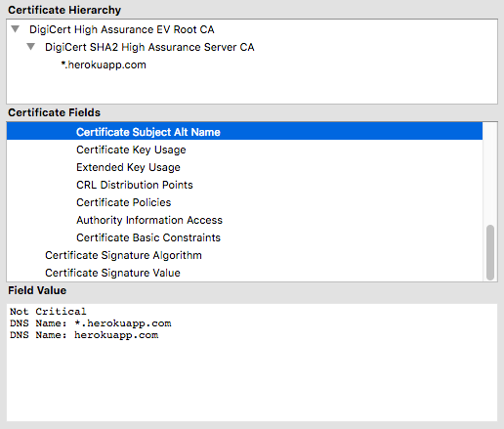
Task: Click 'DNS Name: *.herokuapp.com' line
Action: point(91,323)
